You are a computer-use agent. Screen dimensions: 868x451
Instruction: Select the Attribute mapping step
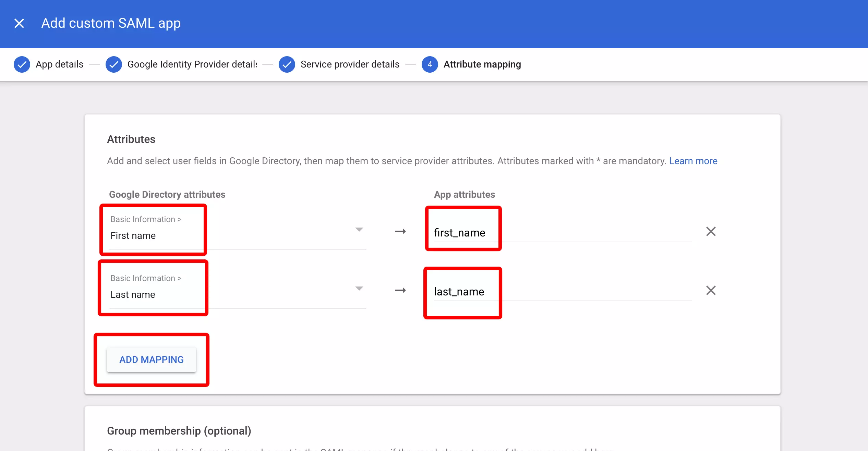click(x=482, y=64)
